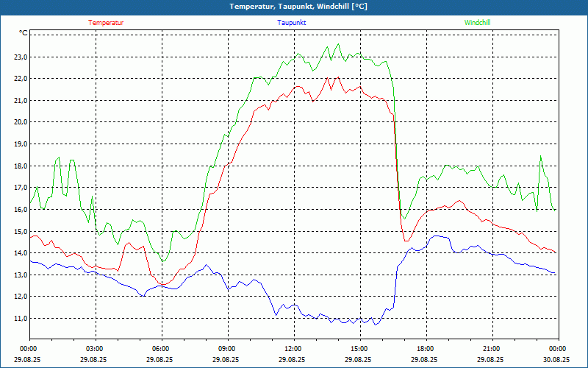This screenshot has width=588, height=368.
Task: Click the 15,0 y-axis value
Action: point(21,231)
